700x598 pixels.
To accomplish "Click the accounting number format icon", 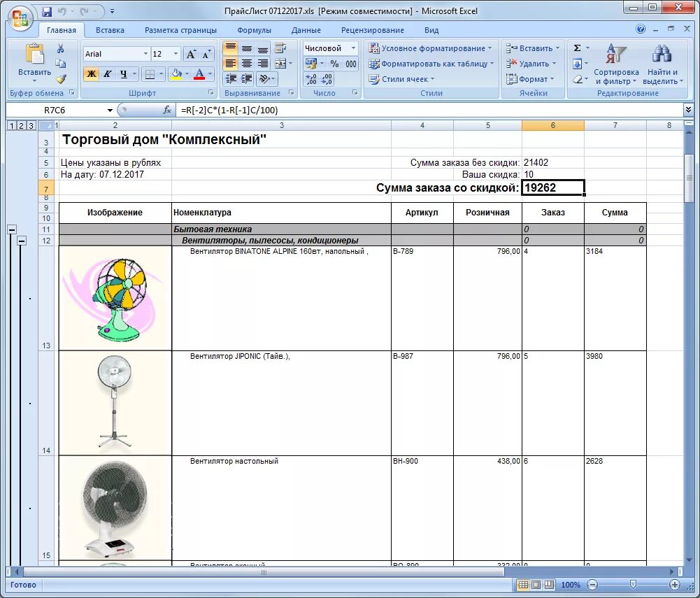I will (x=310, y=64).
